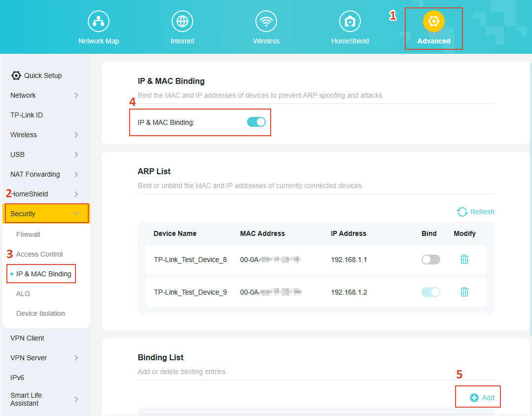Click the MAC Address column header

click(x=262, y=233)
